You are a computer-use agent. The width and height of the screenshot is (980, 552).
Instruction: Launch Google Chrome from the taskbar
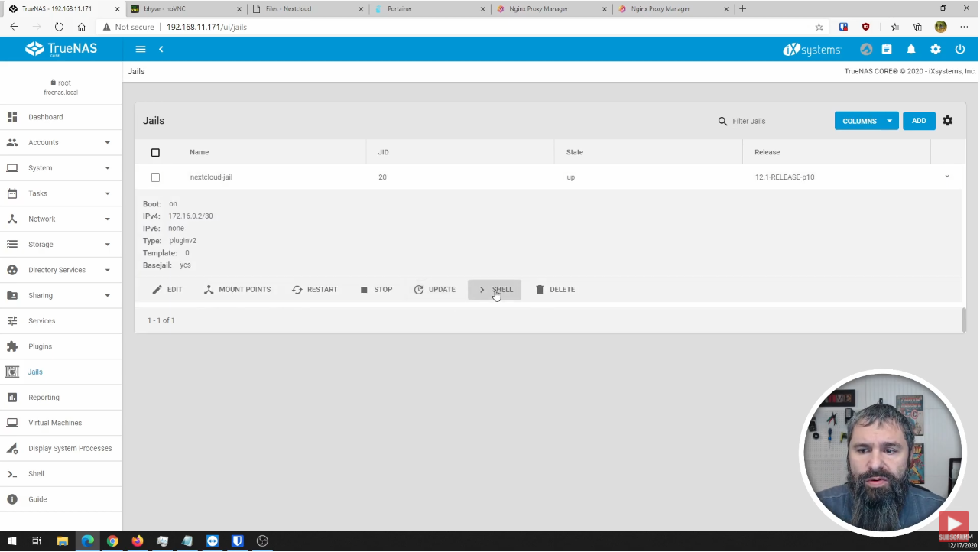[x=112, y=541]
